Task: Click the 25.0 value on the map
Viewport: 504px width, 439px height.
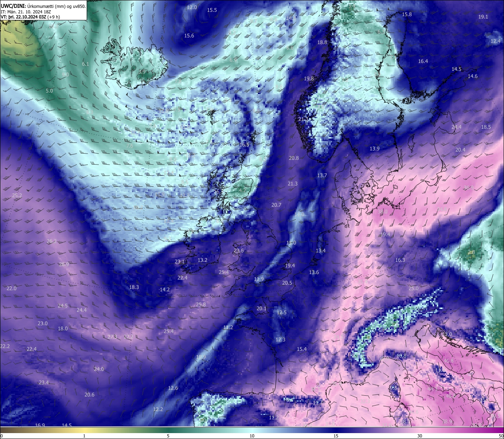Action: click(x=413, y=288)
